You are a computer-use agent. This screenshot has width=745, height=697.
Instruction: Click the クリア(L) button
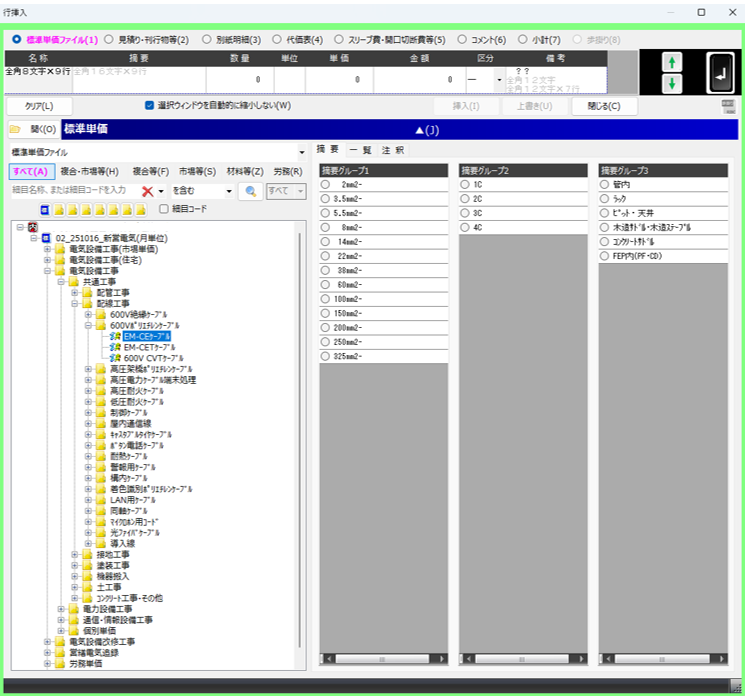39,106
